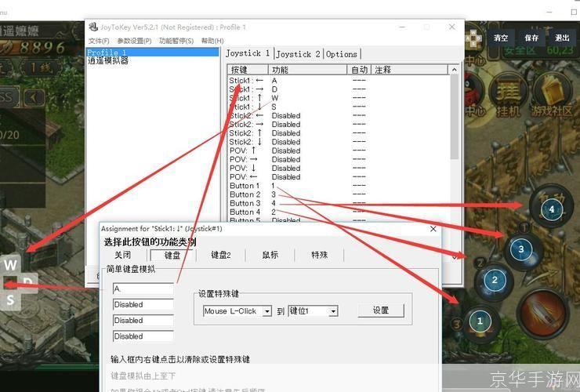Select the Stick1 up arrow row

coord(337,98)
